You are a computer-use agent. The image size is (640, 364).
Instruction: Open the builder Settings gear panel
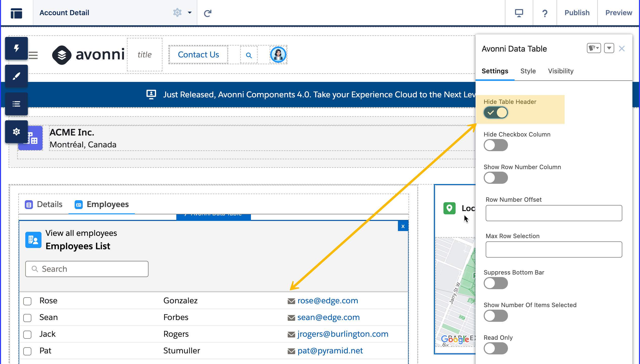point(16,132)
